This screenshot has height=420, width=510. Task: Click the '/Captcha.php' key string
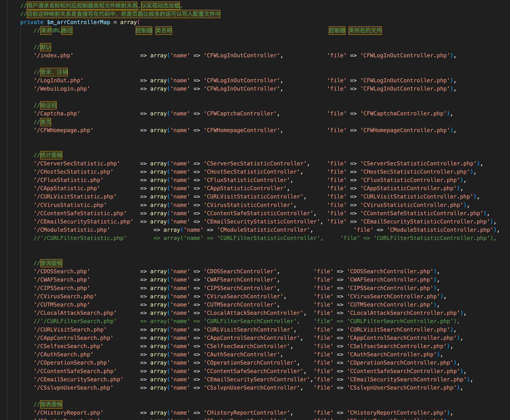(x=57, y=114)
